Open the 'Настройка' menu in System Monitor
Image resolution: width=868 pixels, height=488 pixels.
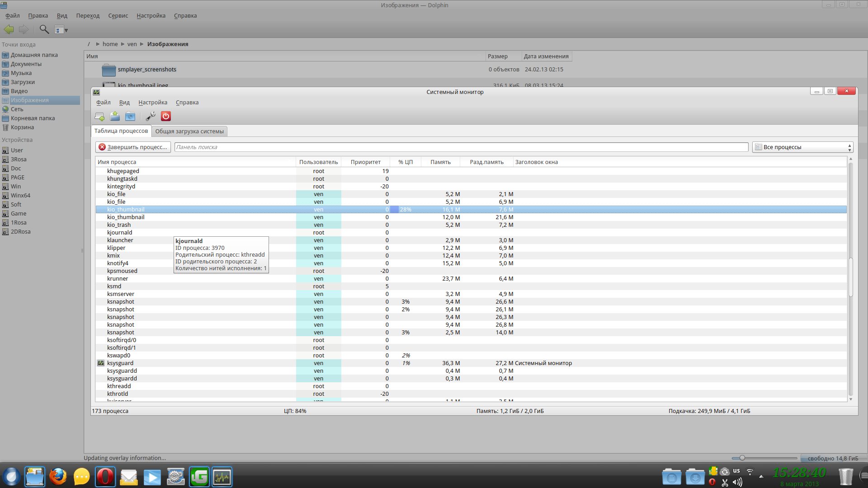click(153, 103)
